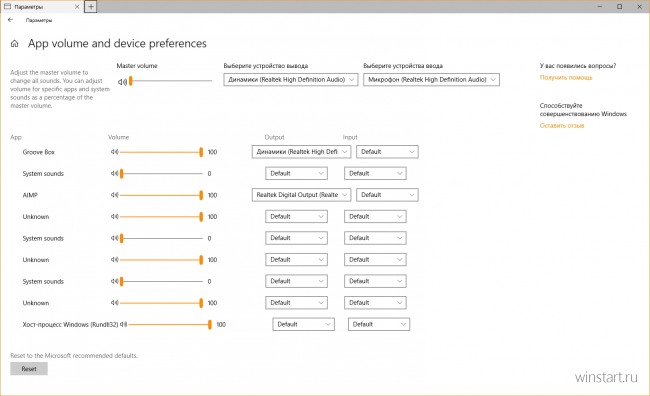Open the input device dropdown Микрофон
The width and height of the screenshot is (650, 396).
click(431, 80)
